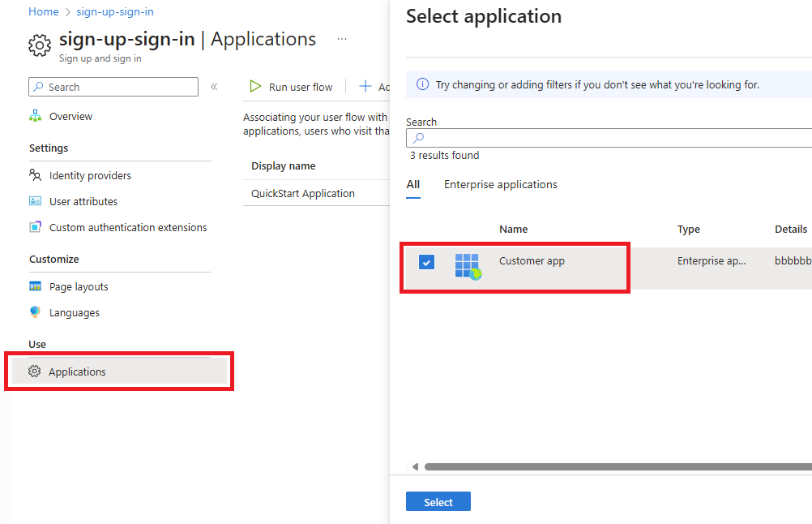Click the Applications gear icon
This screenshot has width=812, height=524.
coord(34,372)
